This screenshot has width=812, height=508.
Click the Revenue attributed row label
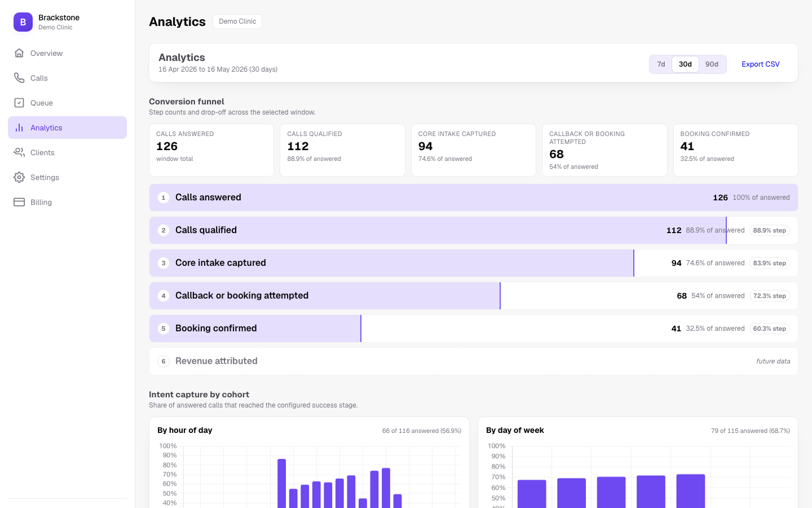tap(217, 361)
